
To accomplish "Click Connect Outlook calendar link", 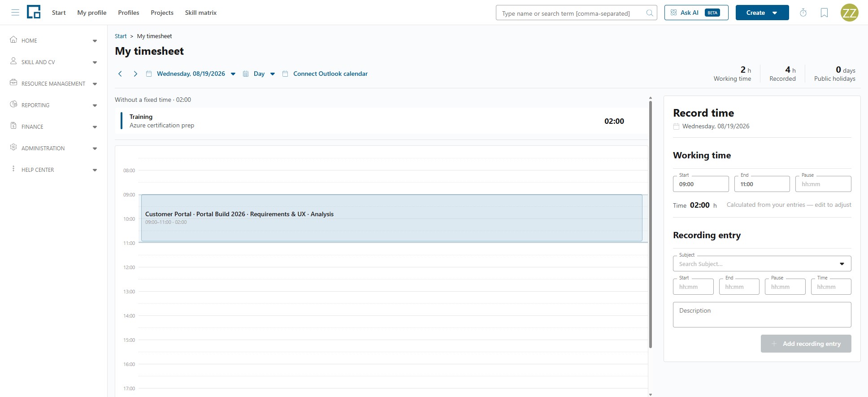I will (330, 74).
